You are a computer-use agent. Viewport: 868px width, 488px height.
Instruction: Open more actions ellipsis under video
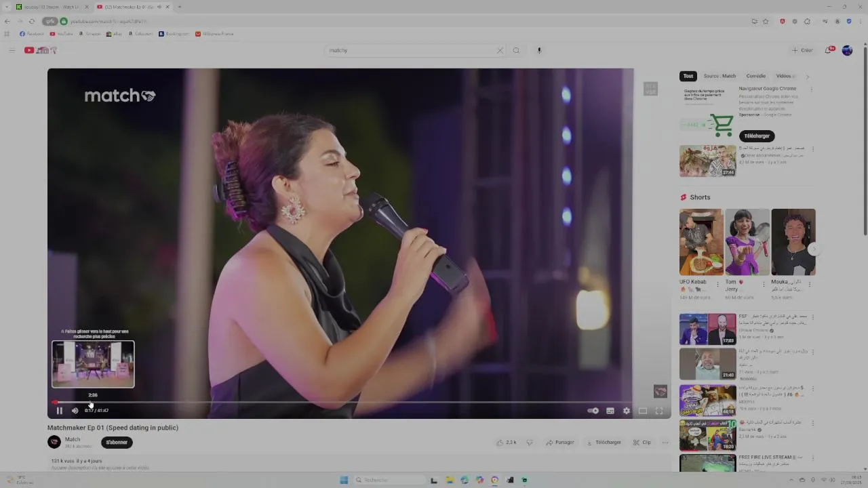point(665,443)
